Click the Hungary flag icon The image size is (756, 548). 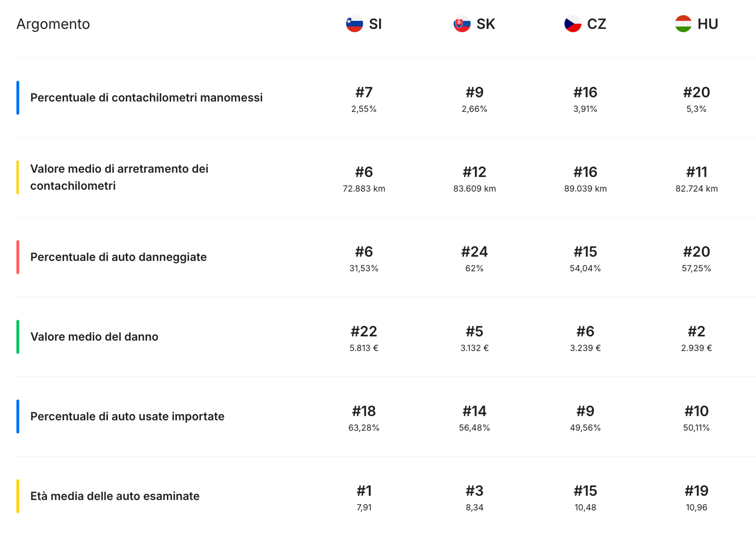coord(683,24)
